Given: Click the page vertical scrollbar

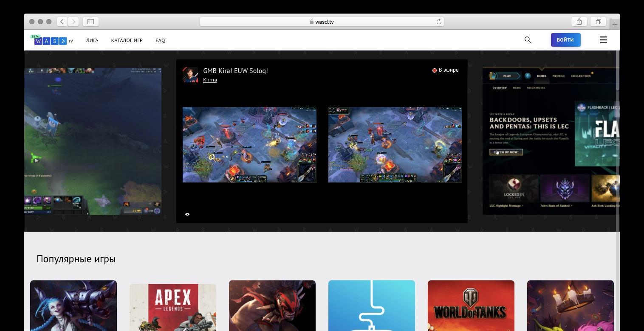Looking at the screenshot, I should 618,70.
